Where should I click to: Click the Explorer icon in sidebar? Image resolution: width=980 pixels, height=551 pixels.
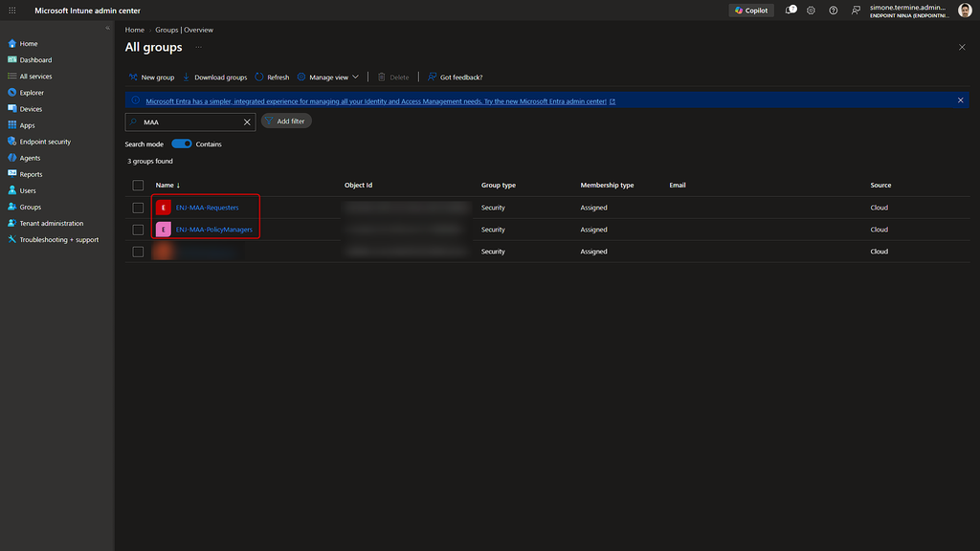click(11, 93)
